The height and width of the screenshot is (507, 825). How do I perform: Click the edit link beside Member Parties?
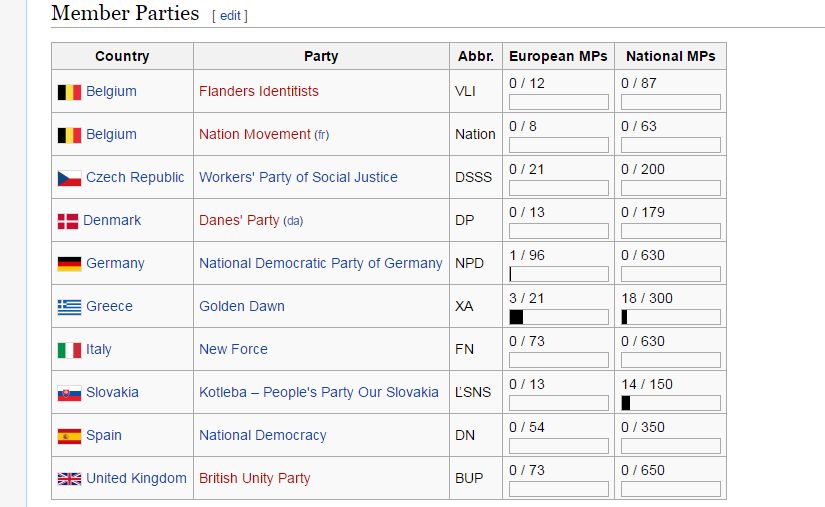(x=230, y=16)
